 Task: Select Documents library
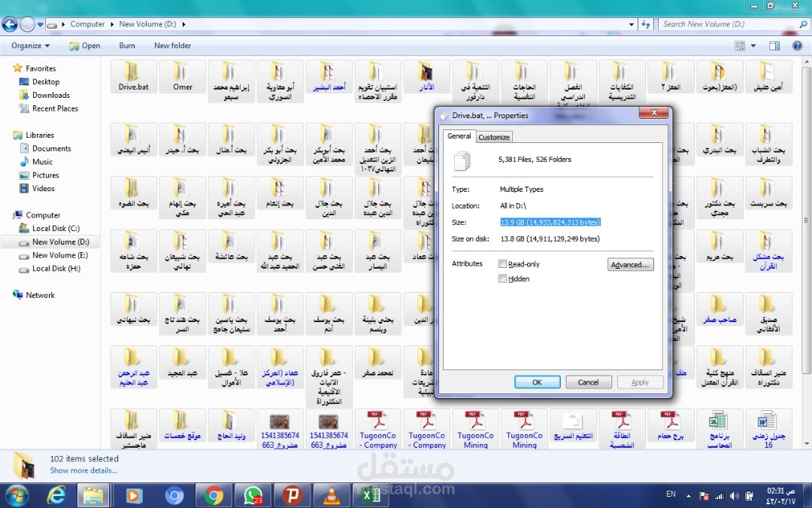click(x=51, y=148)
